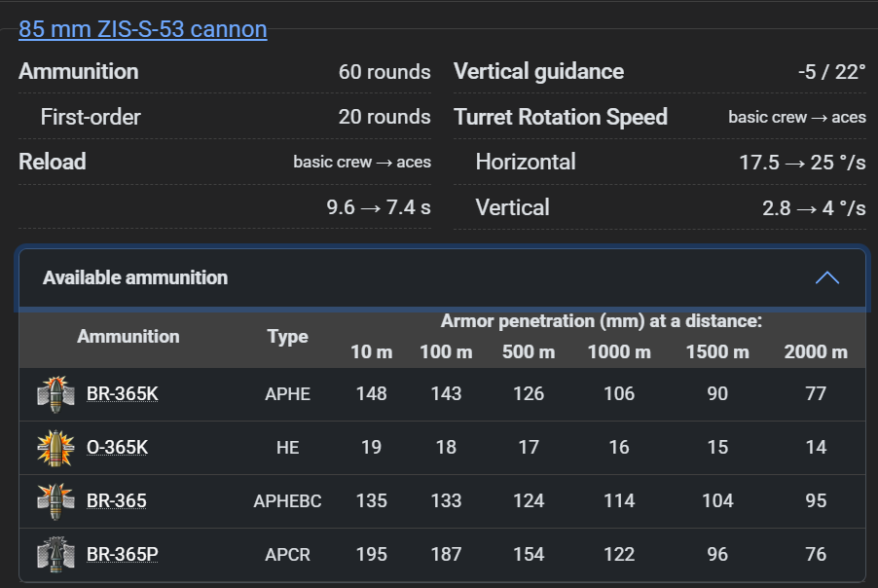This screenshot has width=878, height=588.
Task: Click the BR-365P APCR shell icon
Action: [55, 555]
